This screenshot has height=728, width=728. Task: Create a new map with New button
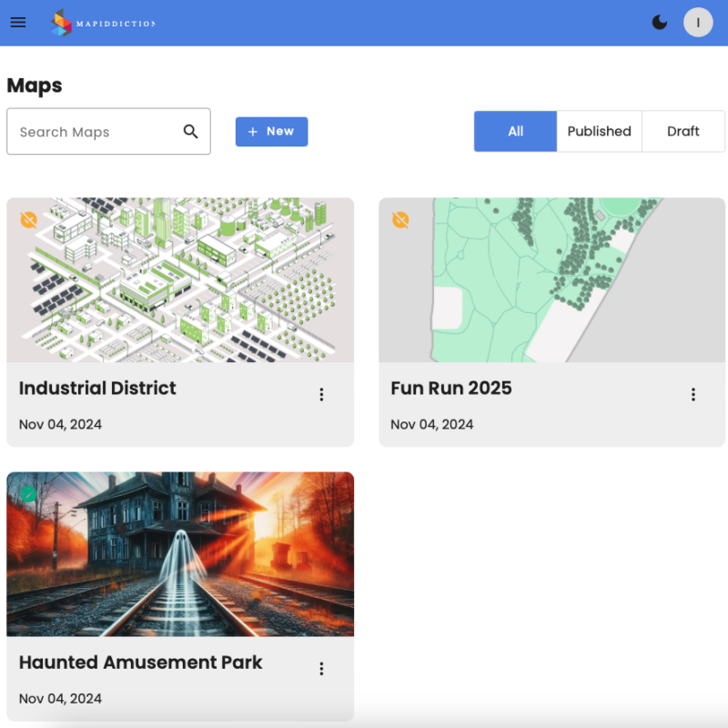click(x=271, y=131)
